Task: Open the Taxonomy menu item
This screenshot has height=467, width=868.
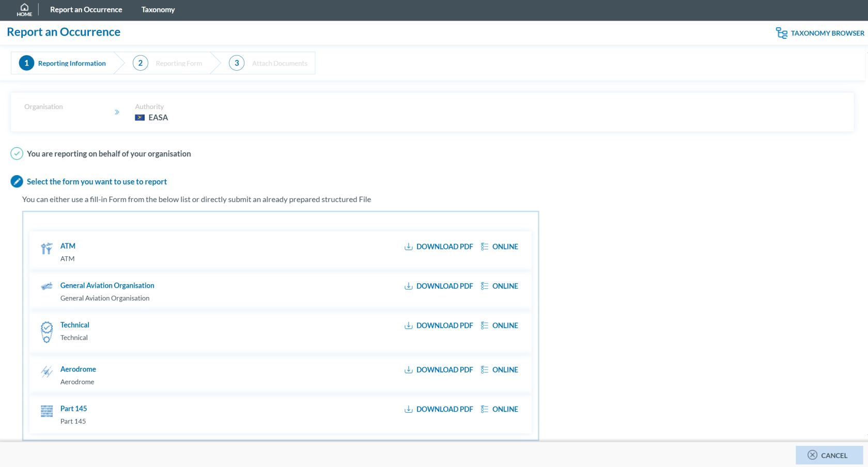Action: coord(158,10)
